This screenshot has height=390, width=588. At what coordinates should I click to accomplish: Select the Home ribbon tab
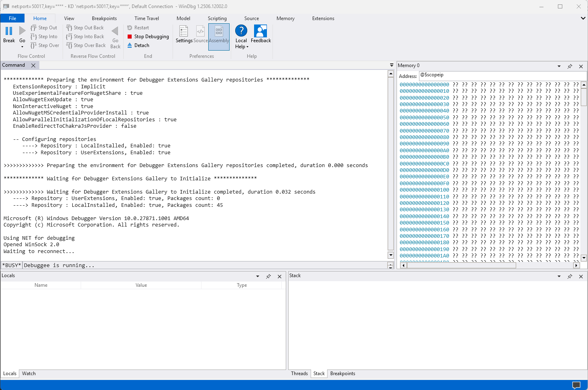tap(40, 18)
